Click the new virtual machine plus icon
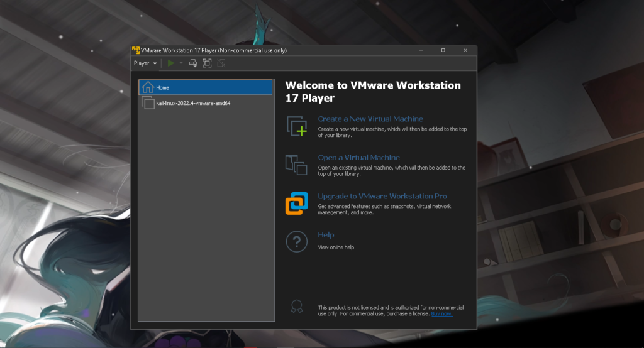Screen dimensions: 644x348 297,126
